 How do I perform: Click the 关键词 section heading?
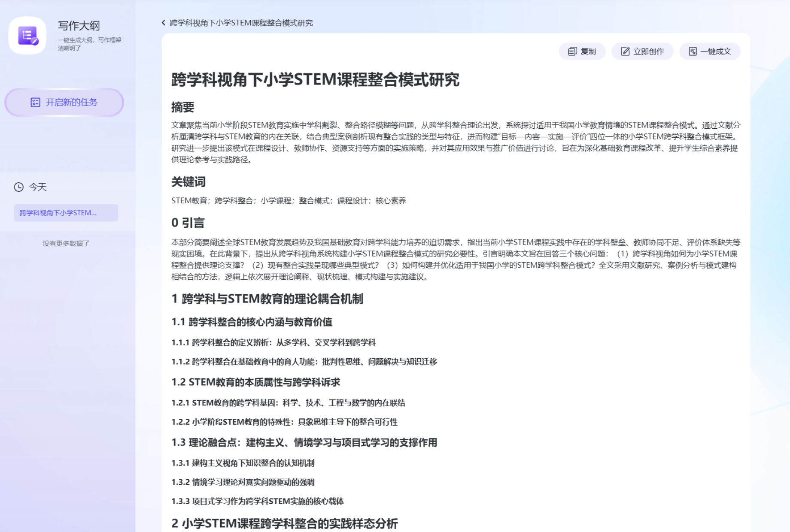pyautogui.click(x=188, y=182)
